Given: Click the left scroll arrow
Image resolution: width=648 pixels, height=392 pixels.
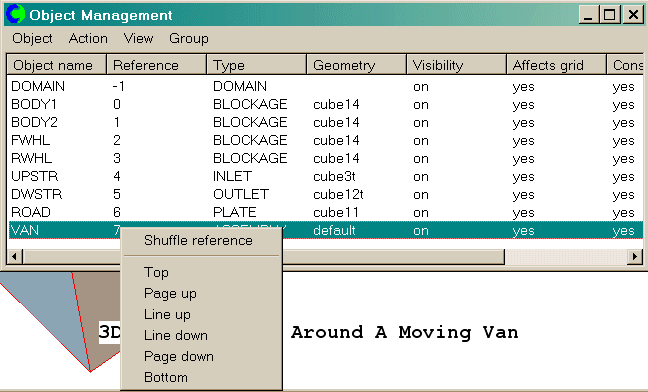Looking at the screenshot, I should 14,257.
